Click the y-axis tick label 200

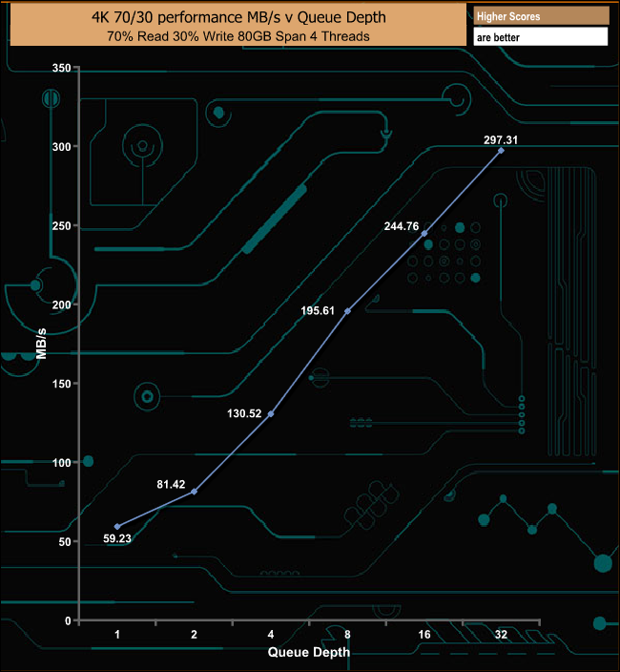click(60, 305)
